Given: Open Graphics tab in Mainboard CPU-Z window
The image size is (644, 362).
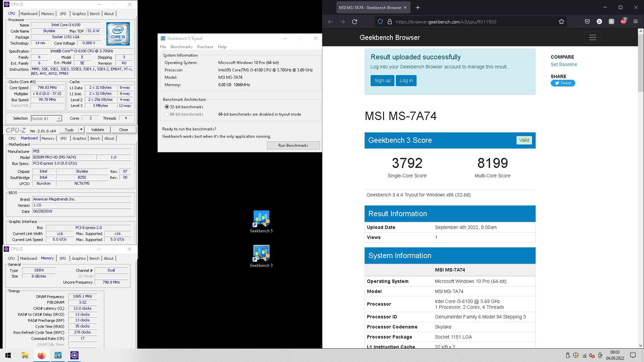Looking at the screenshot, I should 79,138.
